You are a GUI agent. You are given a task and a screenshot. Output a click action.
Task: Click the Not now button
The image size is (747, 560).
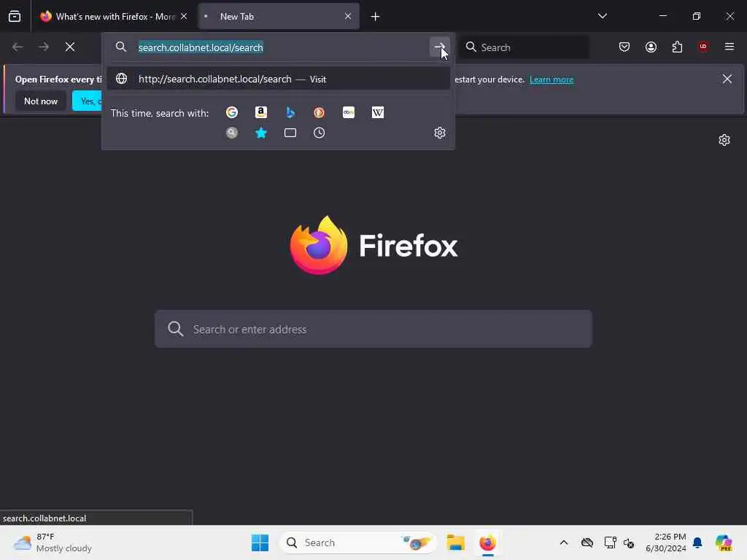(x=41, y=101)
